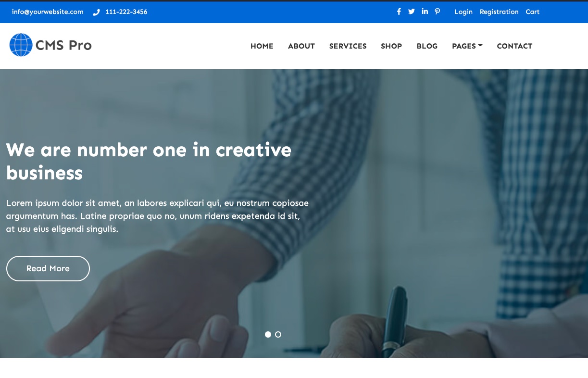588x378 pixels.
Task: Open the Pinterest icon in top bar
Action: (438, 12)
